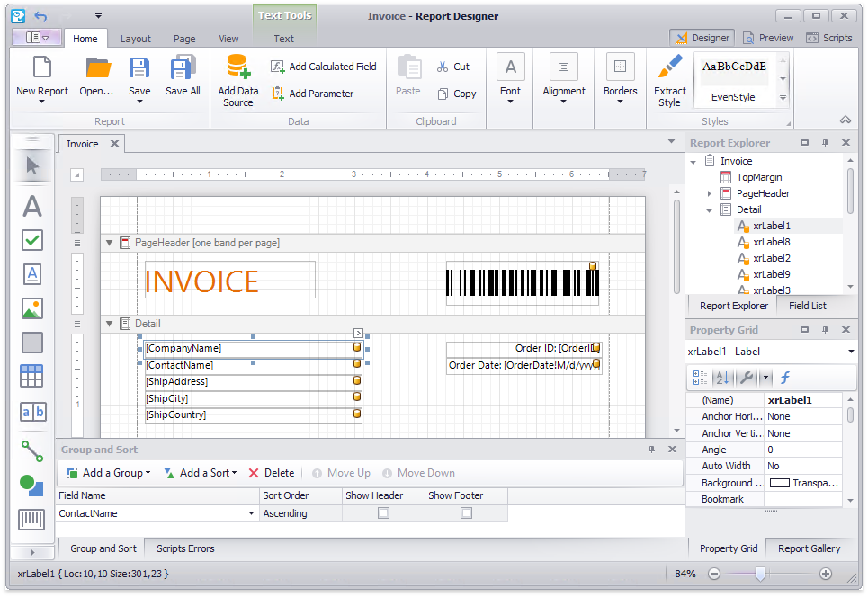Viewport: 868px width, 597px height.
Task: Switch to the View ribbon tab
Action: coord(228,39)
